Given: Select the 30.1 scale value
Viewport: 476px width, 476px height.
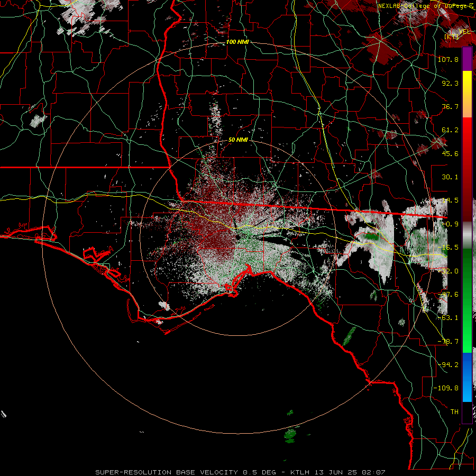Looking at the screenshot, I should (x=450, y=177).
